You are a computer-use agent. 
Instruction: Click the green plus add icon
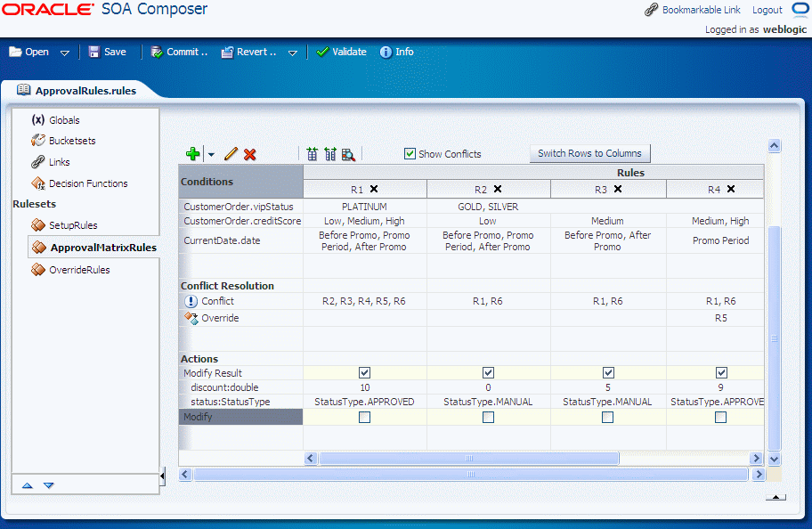point(192,154)
